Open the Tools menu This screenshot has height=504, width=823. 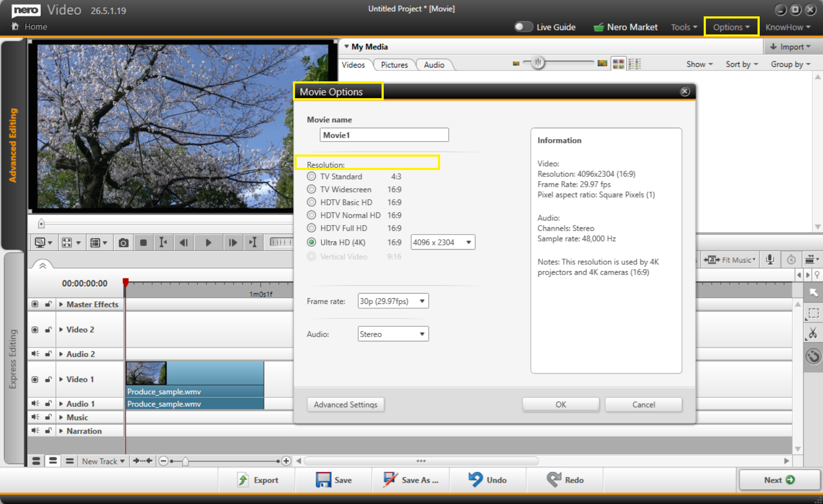point(684,27)
